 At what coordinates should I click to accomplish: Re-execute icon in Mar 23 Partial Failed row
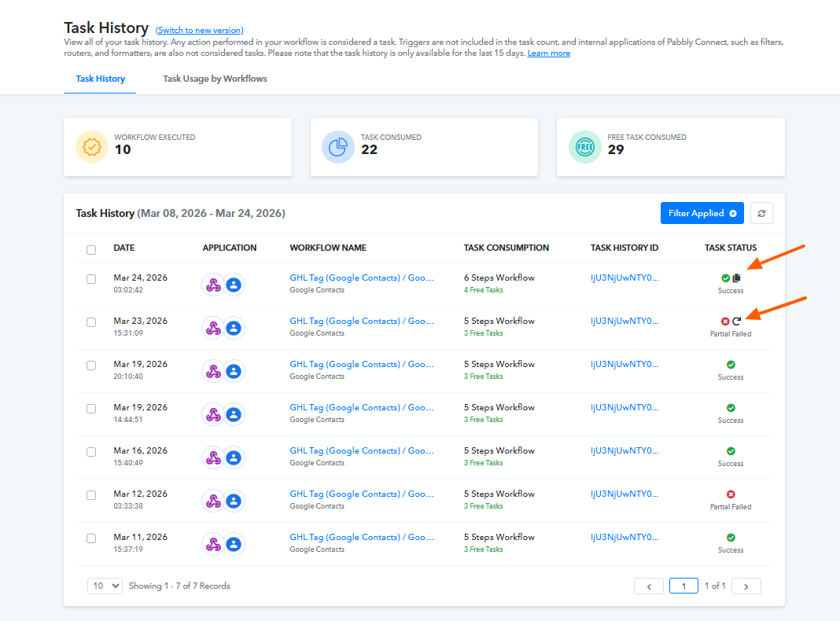pos(737,322)
